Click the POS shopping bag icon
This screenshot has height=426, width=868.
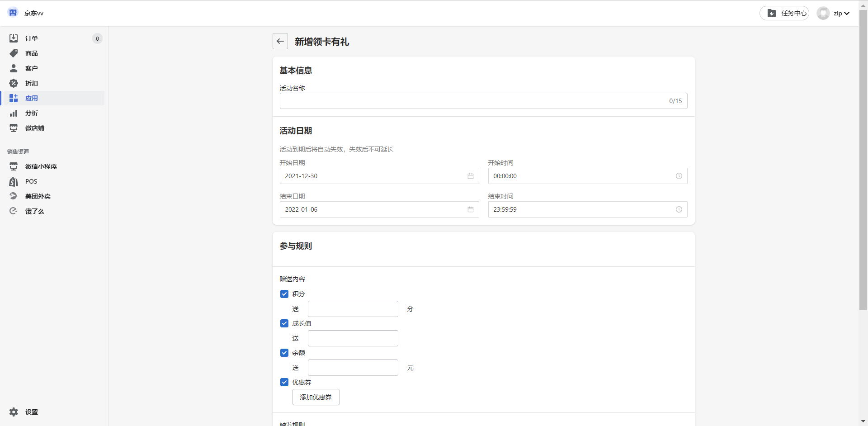click(14, 181)
